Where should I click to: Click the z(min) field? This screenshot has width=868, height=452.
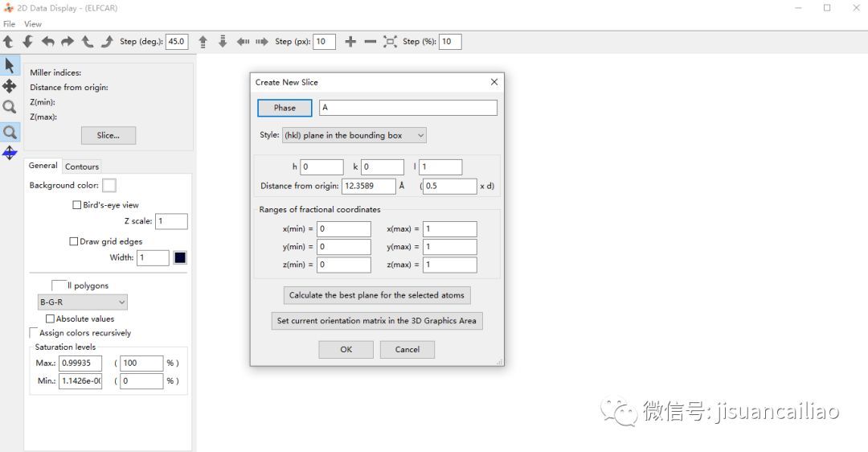point(344,265)
